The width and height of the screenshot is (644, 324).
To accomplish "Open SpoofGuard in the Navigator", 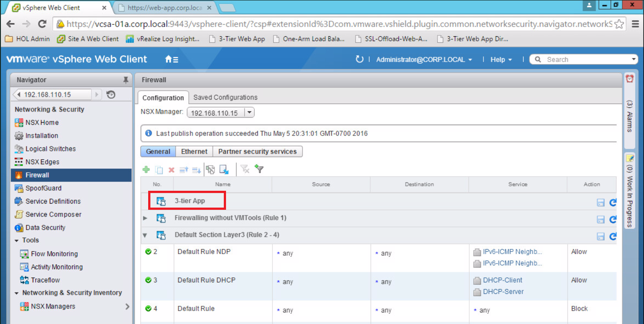I will tap(43, 188).
